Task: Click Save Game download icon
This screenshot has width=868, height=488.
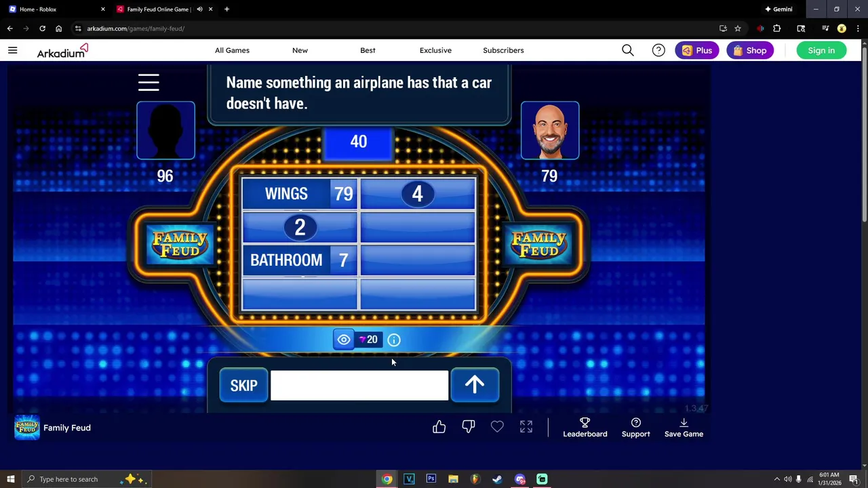Action: tap(684, 427)
